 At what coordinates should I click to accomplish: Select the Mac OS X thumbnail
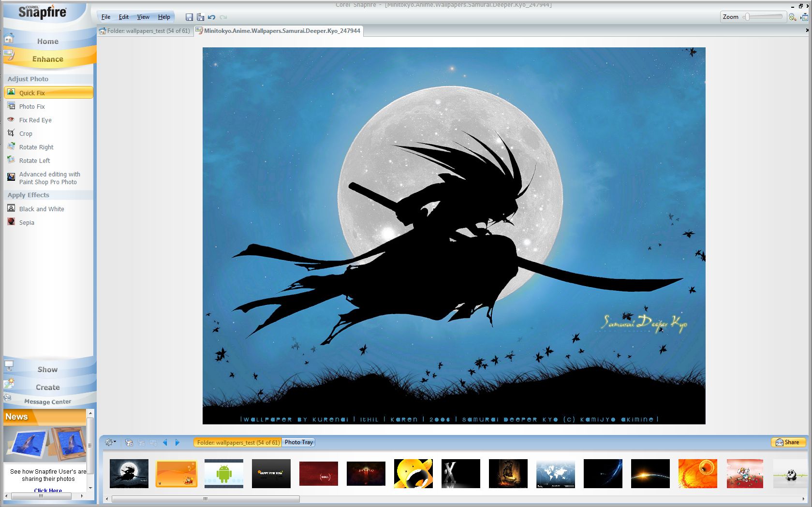click(x=461, y=473)
